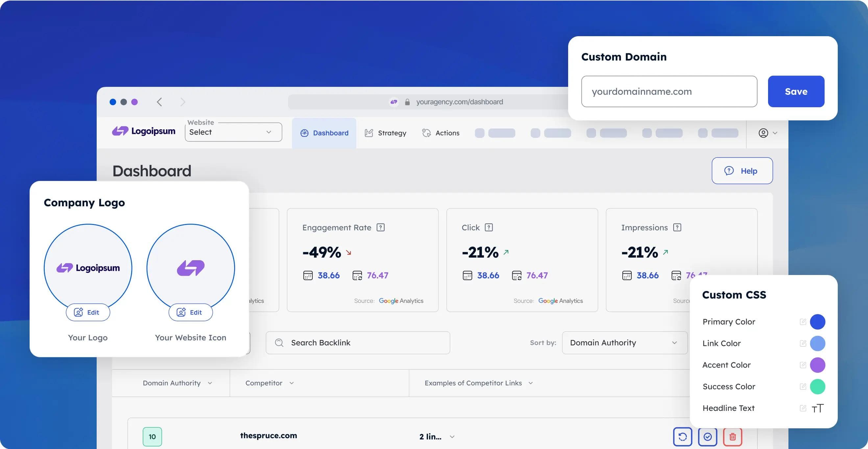Click the magnifier icon in Search Backlink
The height and width of the screenshot is (449, 868).
279,343
